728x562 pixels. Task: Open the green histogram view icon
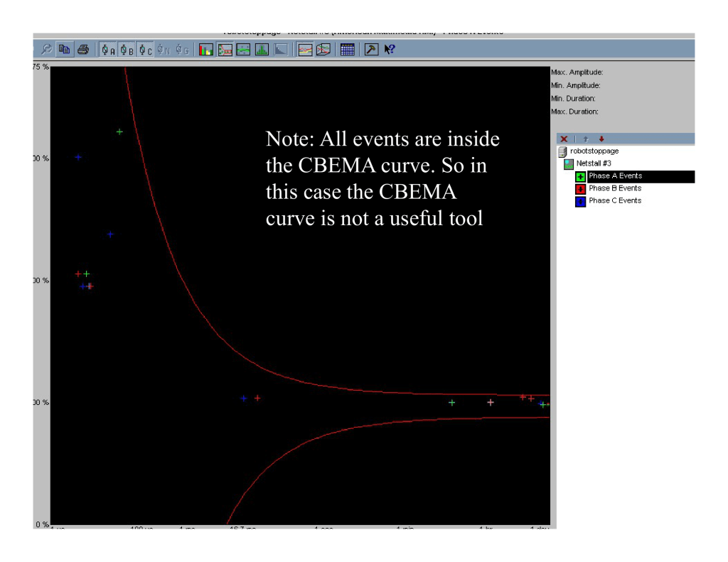coord(262,50)
